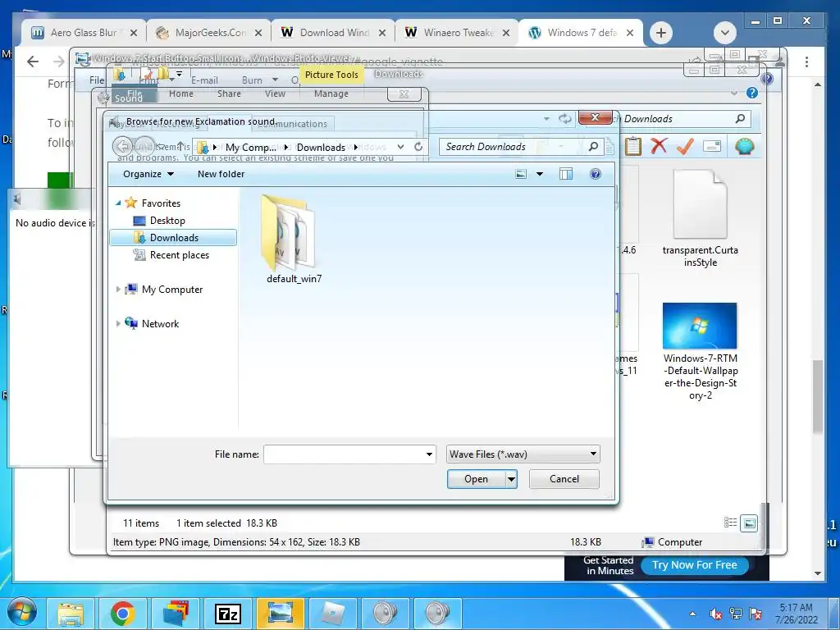Launch Google Chrome from the taskbar
The height and width of the screenshot is (630, 840).
(123, 614)
